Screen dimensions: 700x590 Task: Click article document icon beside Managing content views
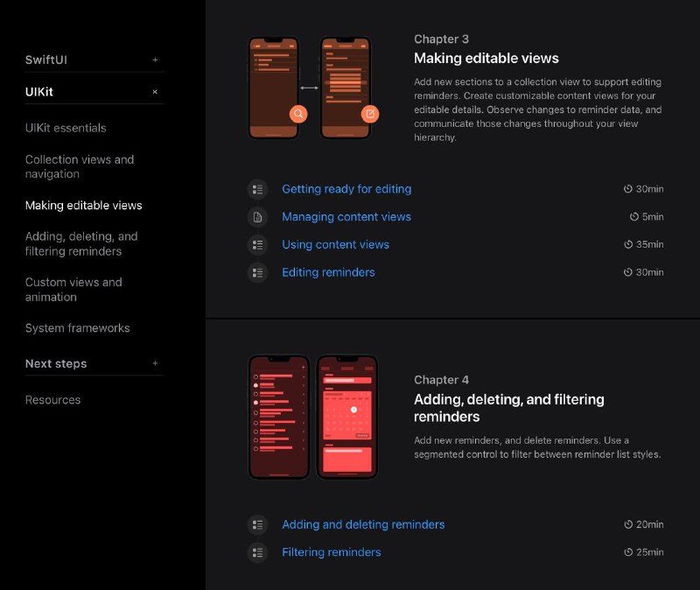click(x=257, y=217)
